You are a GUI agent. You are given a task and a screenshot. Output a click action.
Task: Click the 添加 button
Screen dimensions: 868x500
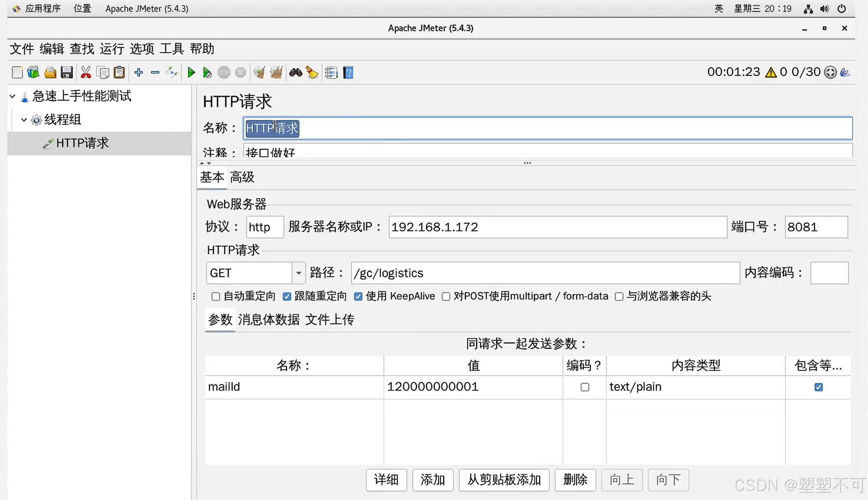433,479
